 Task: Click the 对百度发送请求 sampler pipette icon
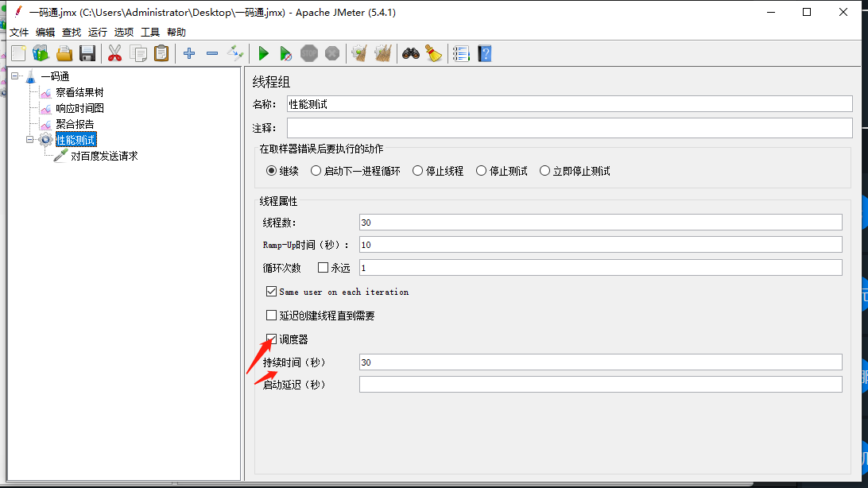(61, 156)
